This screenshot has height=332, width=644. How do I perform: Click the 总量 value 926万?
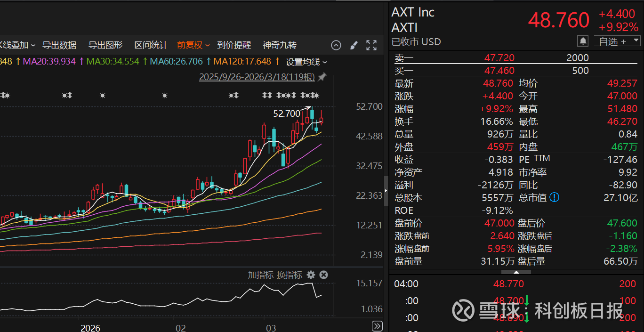(500, 134)
